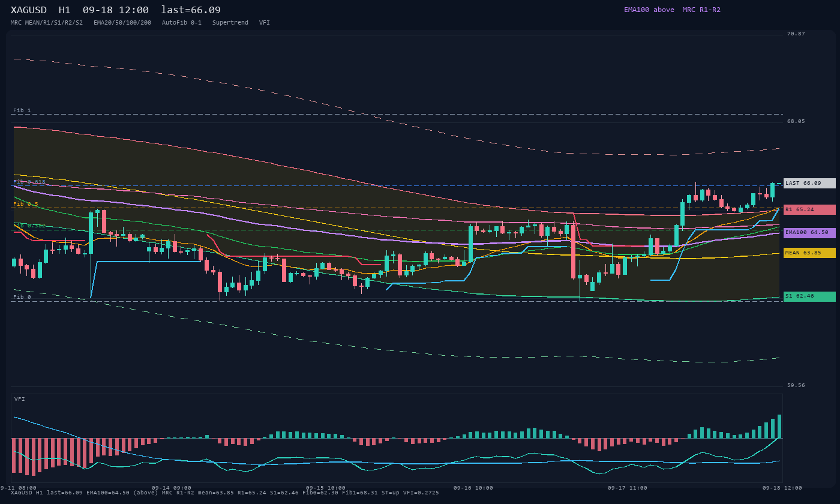
Task: Select the VFI legend entry in header
Action: pyautogui.click(x=265, y=23)
